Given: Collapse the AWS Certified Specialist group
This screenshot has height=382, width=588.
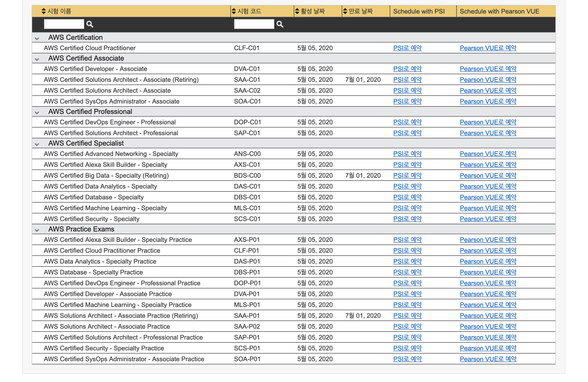Looking at the screenshot, I should [x=37, y=144].
